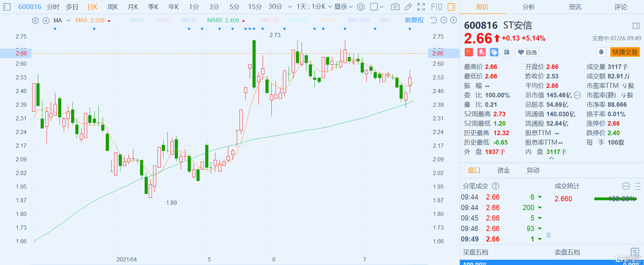Image resolution: width=644 pixels, height=265 pixels.
Task: Click the trade list scrollbar thumb
Action: (548, 235)
